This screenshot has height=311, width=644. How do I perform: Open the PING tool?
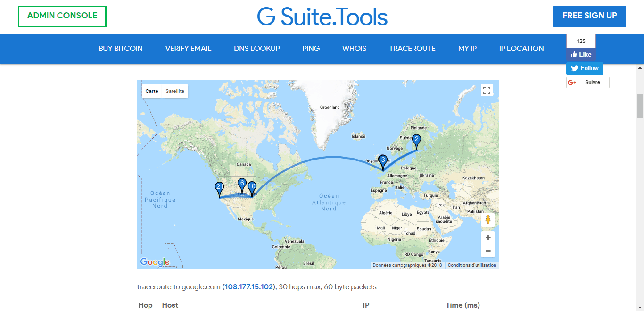pos(311,48)
